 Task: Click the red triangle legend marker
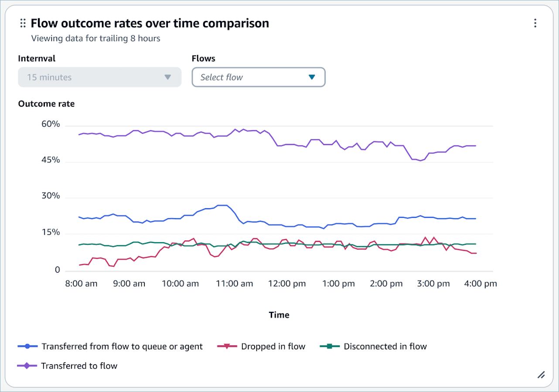point(227,346)
